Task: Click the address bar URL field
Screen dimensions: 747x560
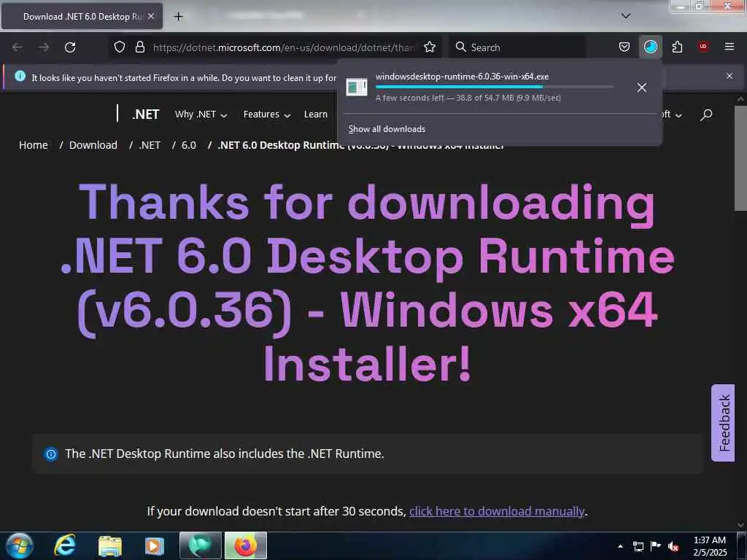Action: 284,47
